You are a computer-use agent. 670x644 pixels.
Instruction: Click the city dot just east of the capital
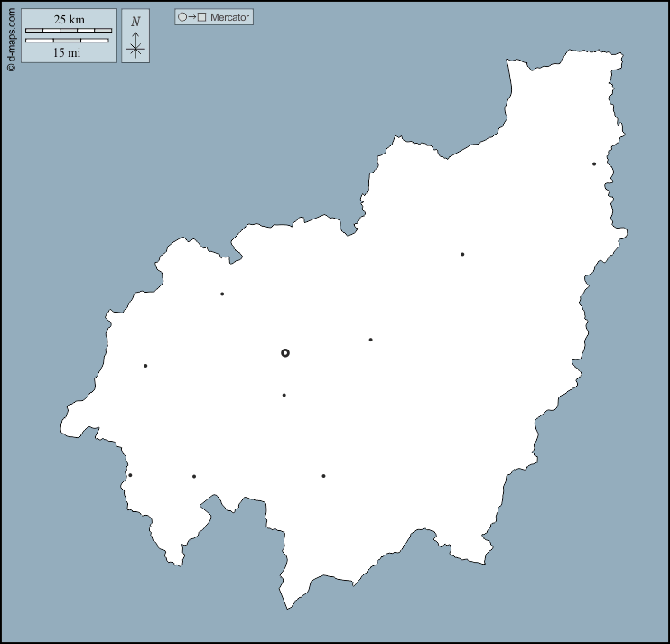pyautogui.click(x=370, y=340)
